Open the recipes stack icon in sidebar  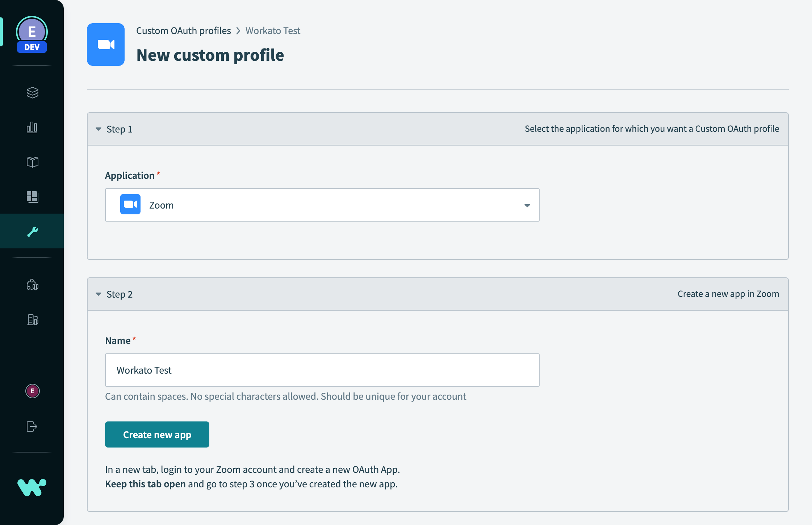[32, 93]
